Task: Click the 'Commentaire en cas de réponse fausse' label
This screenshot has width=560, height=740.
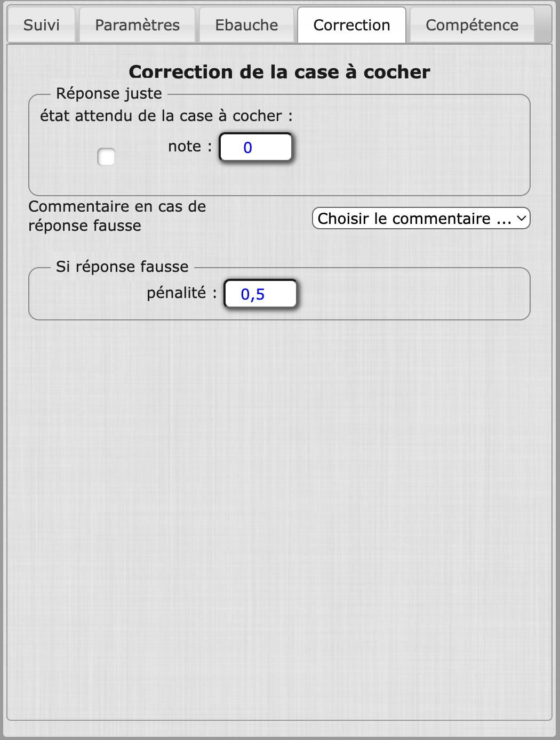Action: click(x=117, y=216)
